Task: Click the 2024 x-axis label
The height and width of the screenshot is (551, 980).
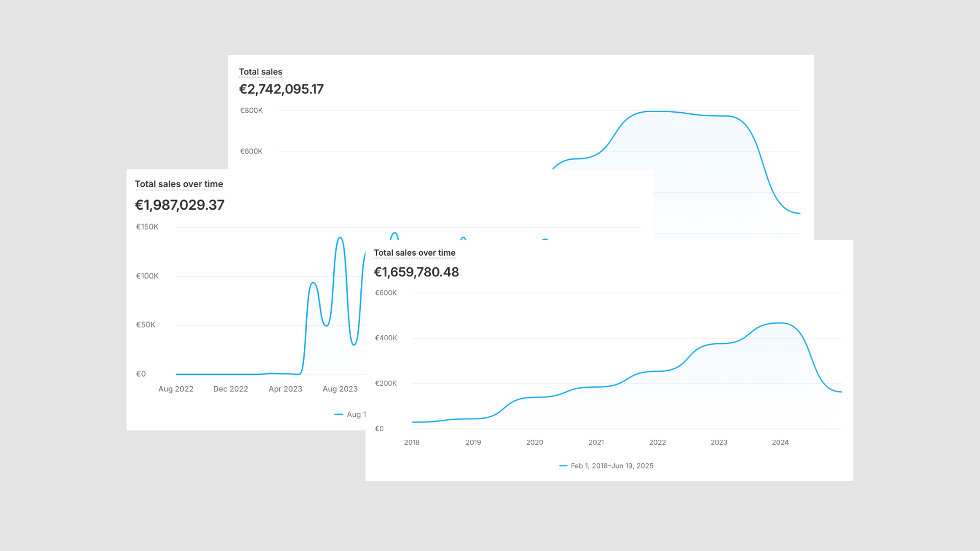Action: click(x=780, y=442)
